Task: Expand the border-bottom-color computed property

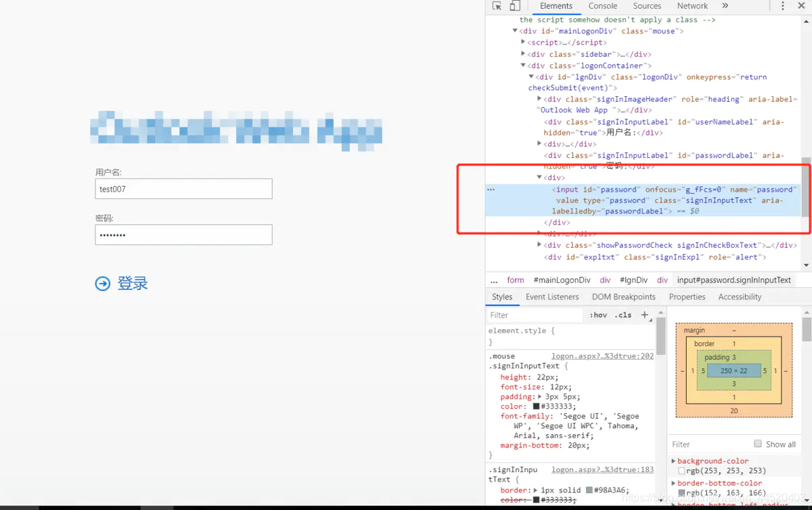Action: pos(672,484)
